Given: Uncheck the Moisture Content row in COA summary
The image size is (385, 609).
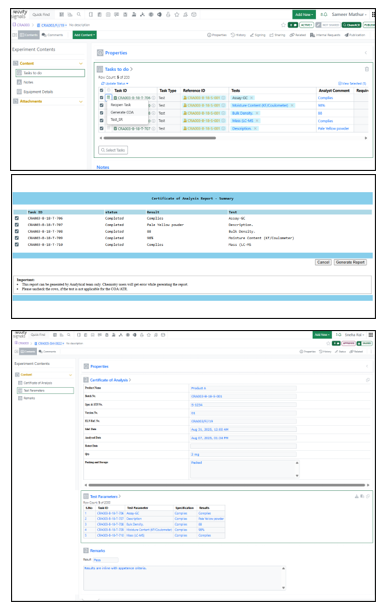Looking at the screenshot, I should tap(17, 238).
